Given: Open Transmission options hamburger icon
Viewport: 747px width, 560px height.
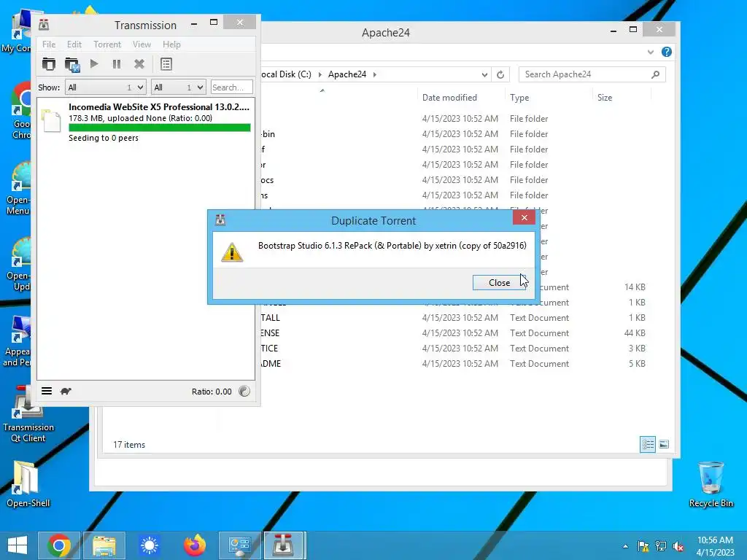Looking at the screenshot, I should [47, 391].
